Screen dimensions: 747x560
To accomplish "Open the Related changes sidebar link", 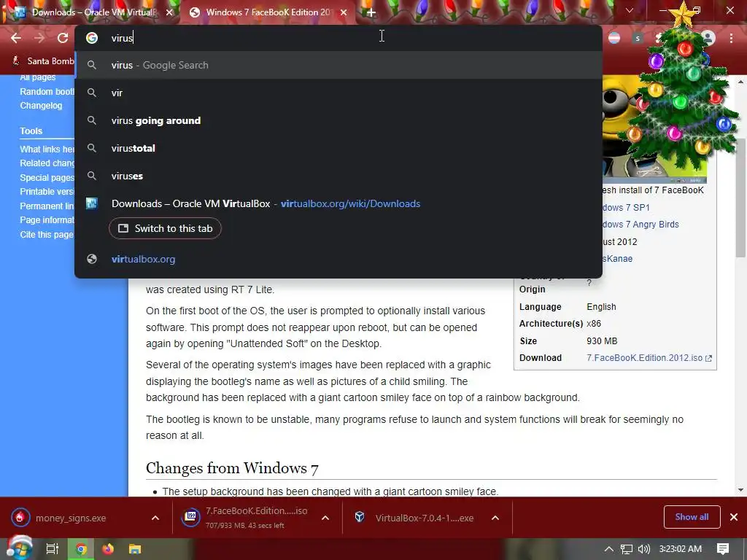I will (x=47, y=163).
